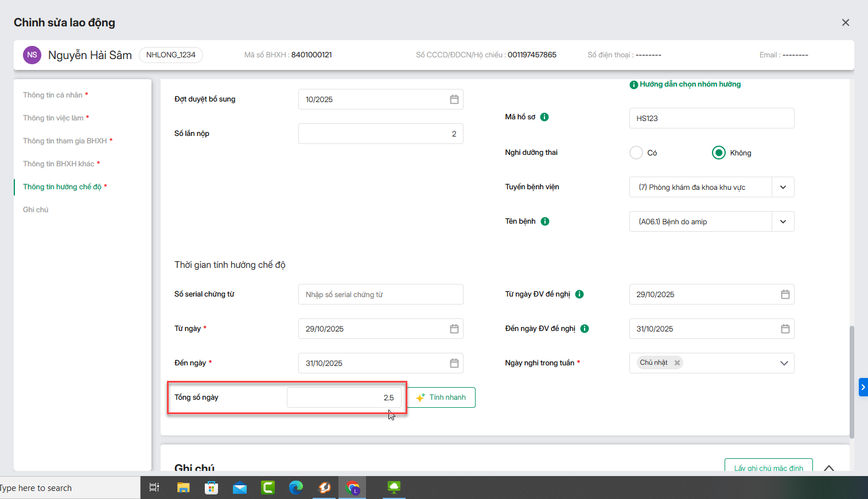Expand the Tên bệnh dropdown
Image resolution: width=868 pixels, height=499 pixels.
coord(783,221)
